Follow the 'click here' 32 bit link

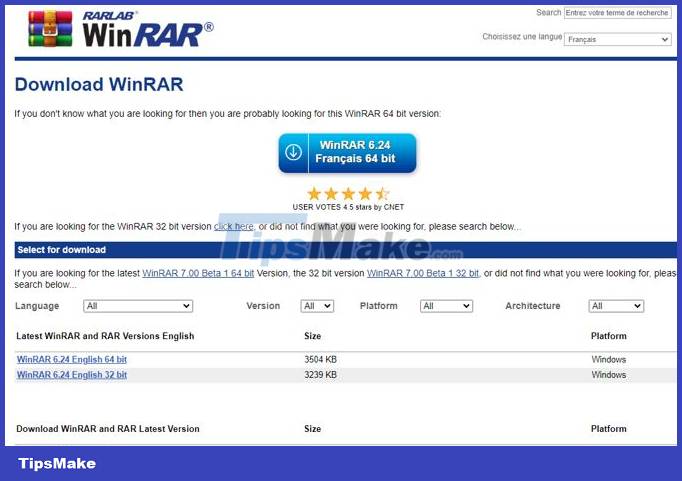[x=234, y=227]
